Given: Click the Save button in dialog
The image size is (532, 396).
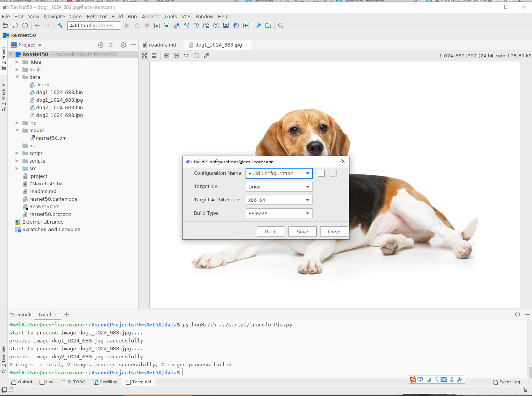Looking at the screenshot, I should click(x=302, y=232).
